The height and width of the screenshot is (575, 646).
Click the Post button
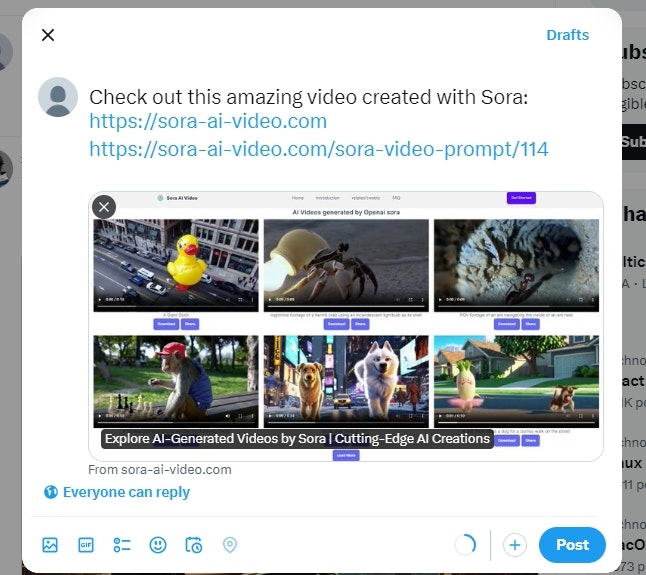tap(572, 545)
